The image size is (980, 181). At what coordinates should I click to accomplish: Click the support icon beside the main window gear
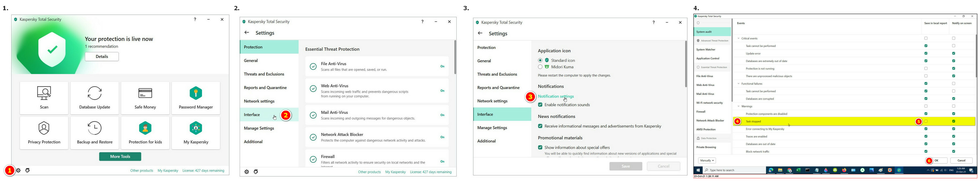[27, 170]
